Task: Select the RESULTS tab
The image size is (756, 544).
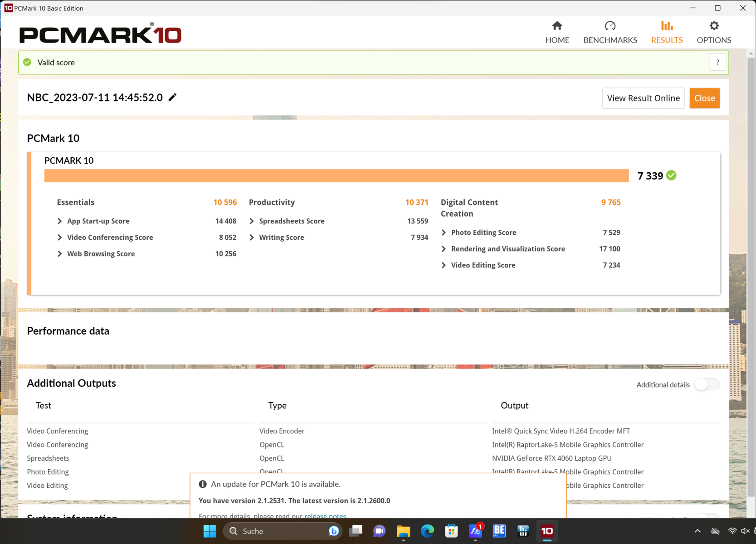Action: click(667, 32)
